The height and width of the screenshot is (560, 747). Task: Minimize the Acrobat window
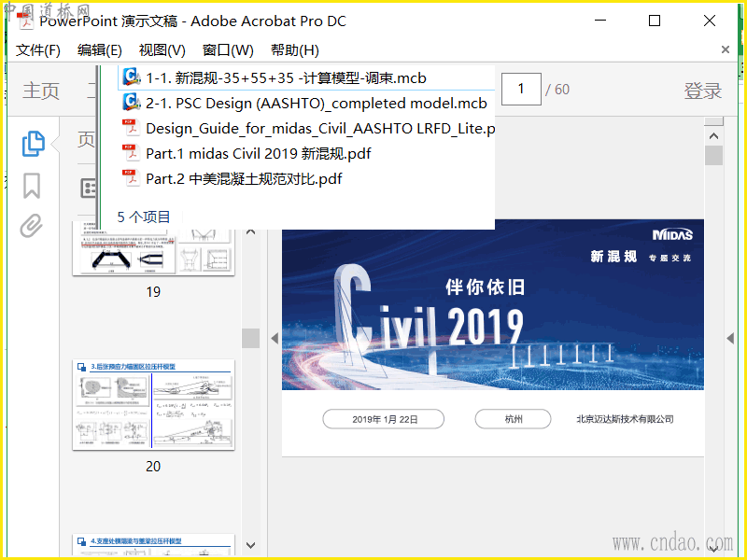[x=600, y=21]
